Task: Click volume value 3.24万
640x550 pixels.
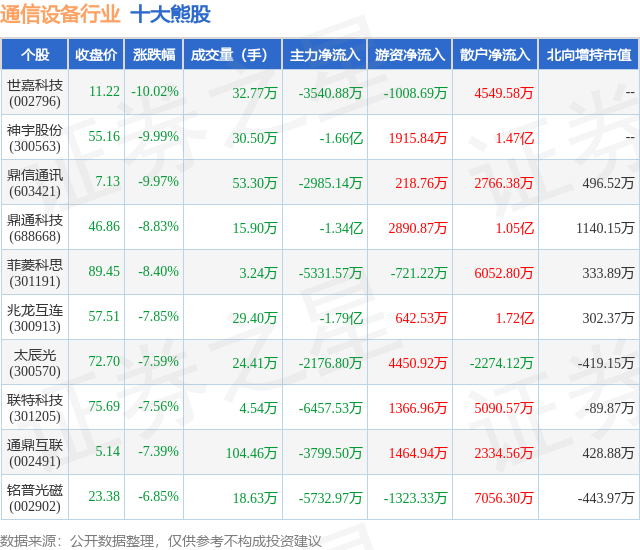Action: pos(258,273)
